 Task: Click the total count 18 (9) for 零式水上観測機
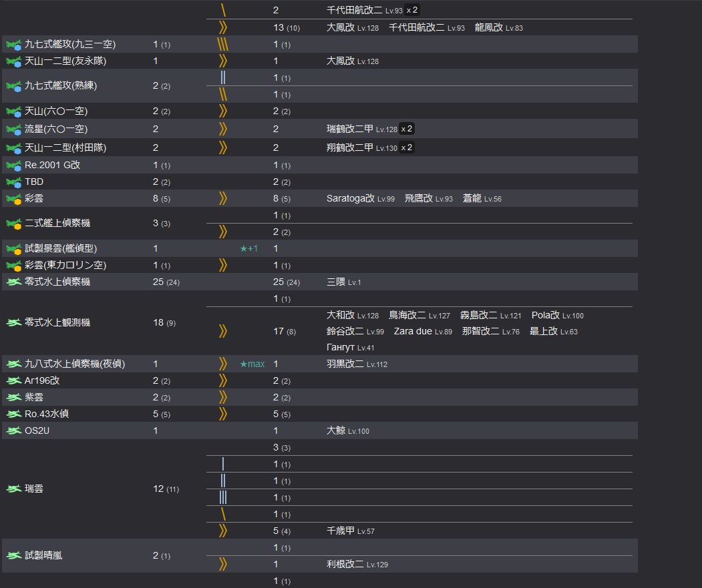(x=164, y=322)
